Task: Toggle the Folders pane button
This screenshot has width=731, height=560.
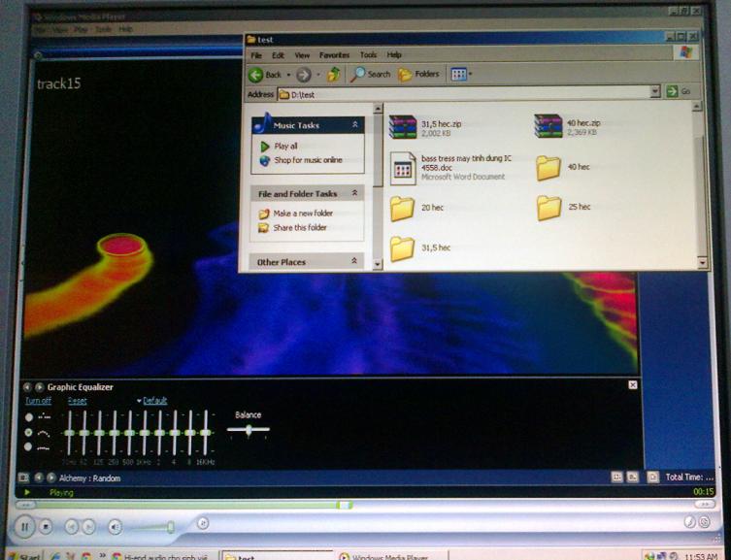Action: (419, 75)
